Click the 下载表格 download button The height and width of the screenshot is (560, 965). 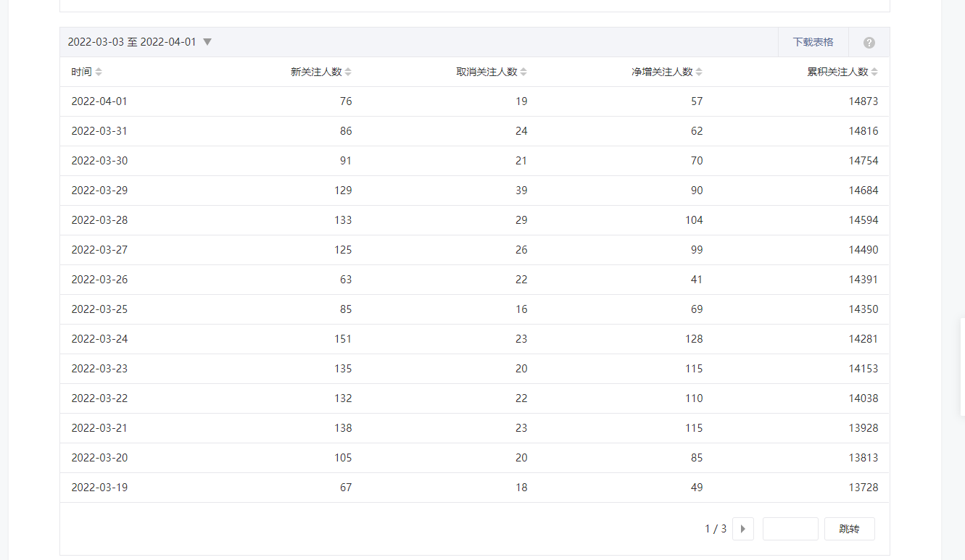tap(813, 42)
